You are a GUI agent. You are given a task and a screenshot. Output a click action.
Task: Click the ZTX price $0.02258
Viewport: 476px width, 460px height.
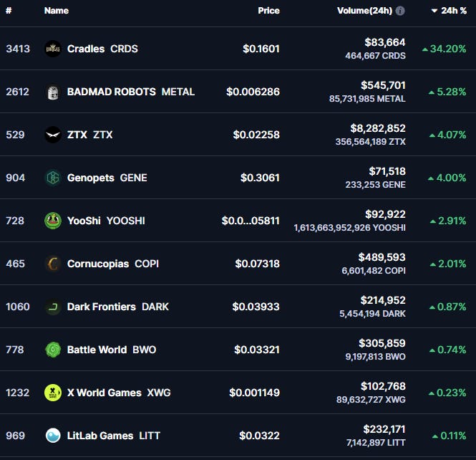click(x=256, y=135)
